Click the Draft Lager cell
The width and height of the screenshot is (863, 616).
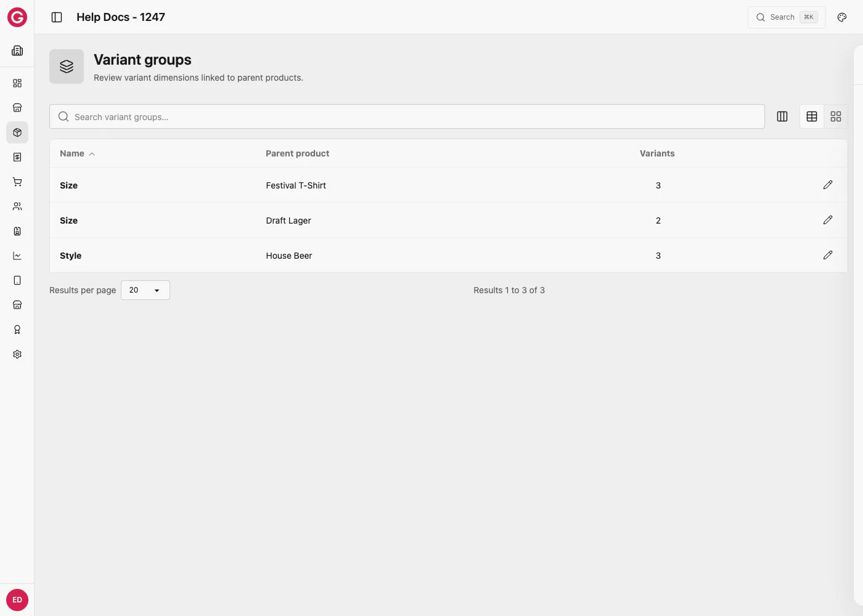288,221
